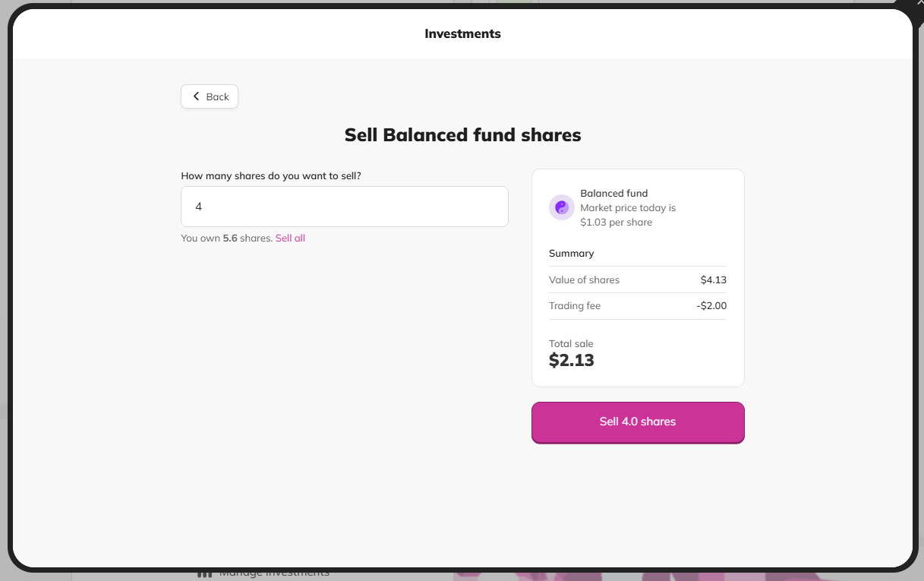Click the Trading fee label
Image resolution: width=924 pixels, height=581 pixels.
click(x=575, y=306)
